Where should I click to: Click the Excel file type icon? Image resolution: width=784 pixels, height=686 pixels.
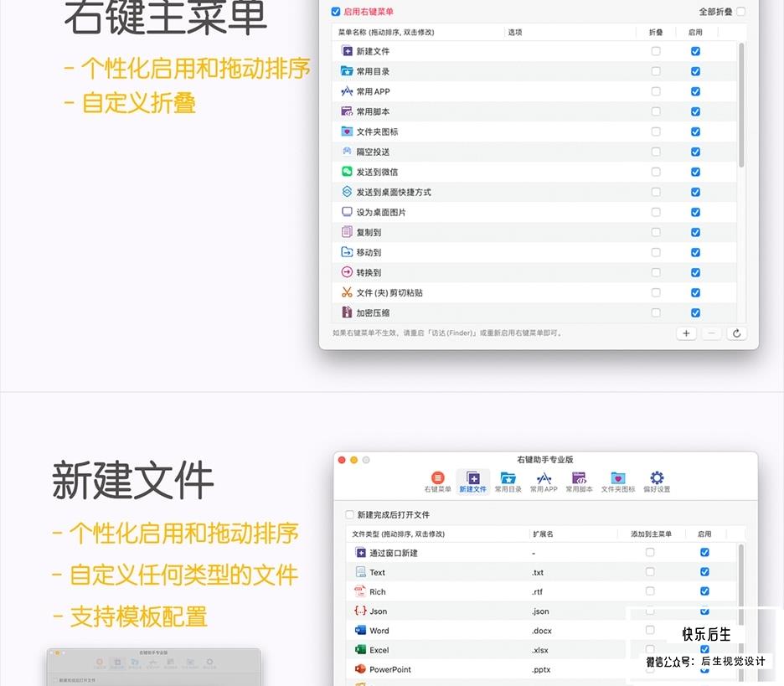tap(360, 649)
